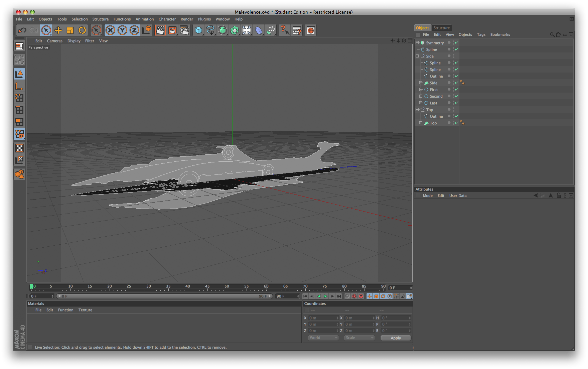Open Render in Picture Viewer icon
This screenshot has height=369, width=588.
click(172, 30)
